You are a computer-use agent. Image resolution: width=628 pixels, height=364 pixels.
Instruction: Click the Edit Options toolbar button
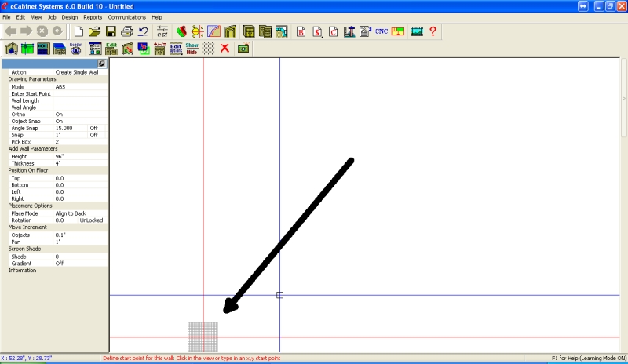point(176,48)
